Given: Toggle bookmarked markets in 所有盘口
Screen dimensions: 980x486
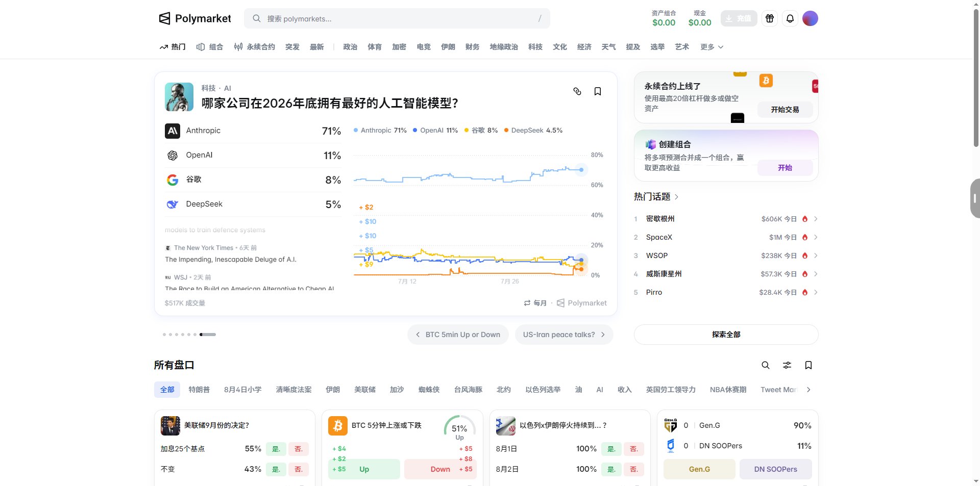Looking at the screenshot, I should pos(808,365).
